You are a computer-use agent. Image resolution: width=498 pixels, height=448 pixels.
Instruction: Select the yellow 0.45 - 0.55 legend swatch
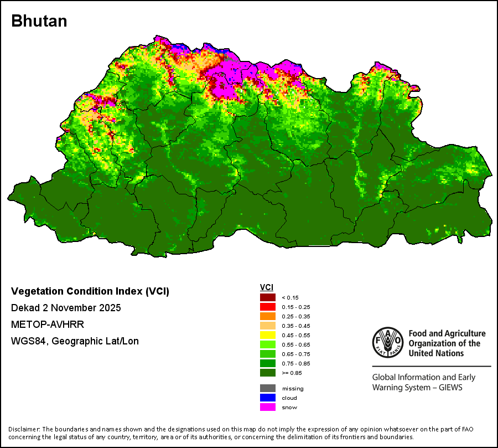click(268, 335)
